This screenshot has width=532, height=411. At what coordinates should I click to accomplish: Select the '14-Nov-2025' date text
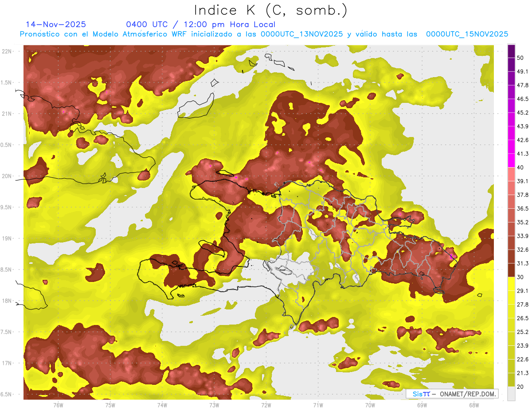coord(56,24)
